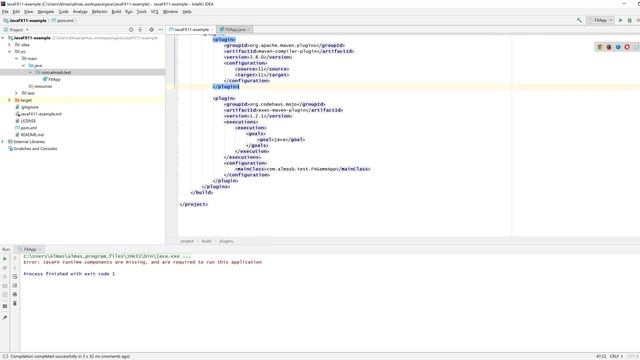Start debugging with the bug icon
The width and height of the screenshot is (640, 360).
[630, 20]
